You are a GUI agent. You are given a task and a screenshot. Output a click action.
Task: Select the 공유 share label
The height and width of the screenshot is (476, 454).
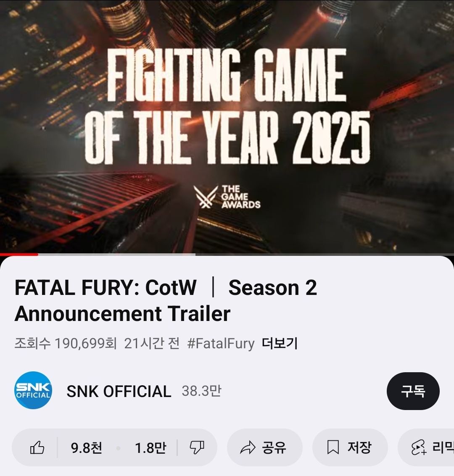[274, 447]
